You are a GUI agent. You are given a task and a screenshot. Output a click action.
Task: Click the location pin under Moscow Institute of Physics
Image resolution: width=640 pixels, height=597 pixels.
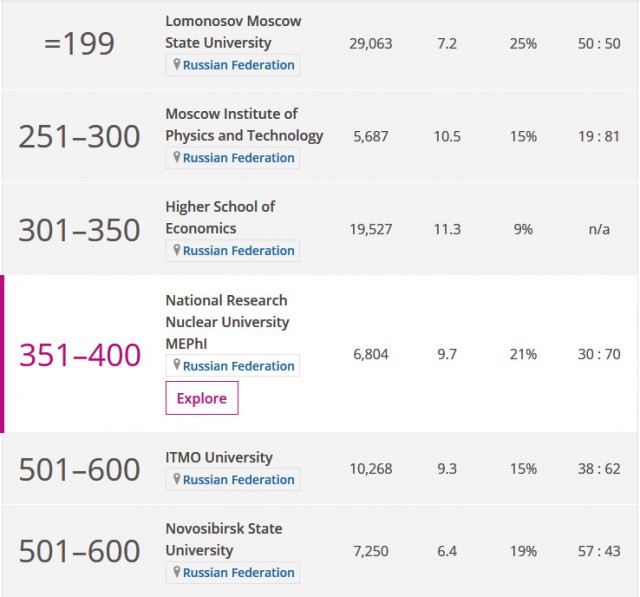[176, 157]
